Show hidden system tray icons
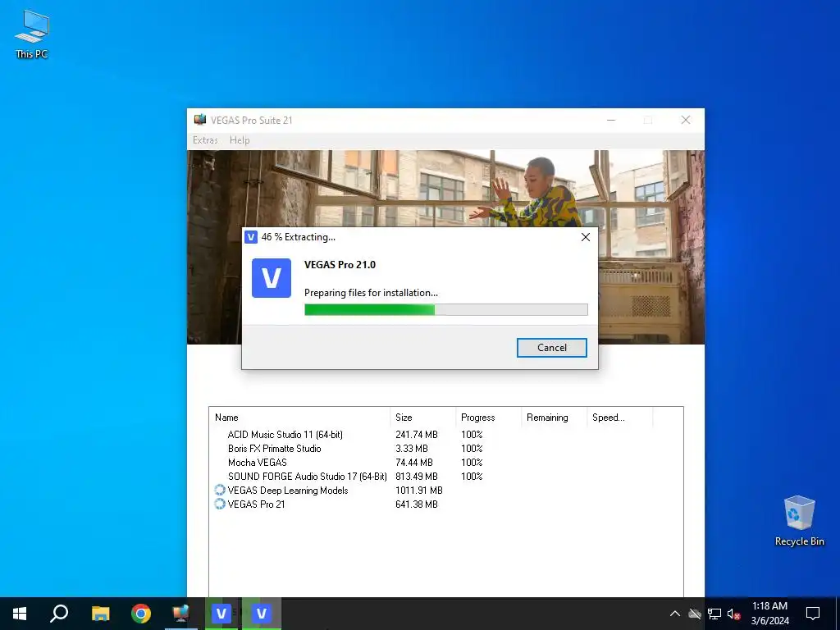 coord(675,614)
